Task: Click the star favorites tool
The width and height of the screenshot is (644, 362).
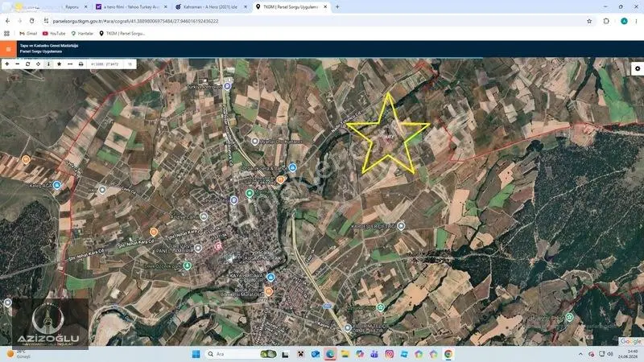Action: (59, 64)
